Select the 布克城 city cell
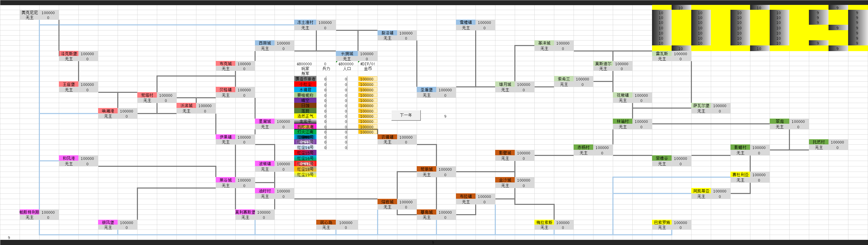 (226, 64)
